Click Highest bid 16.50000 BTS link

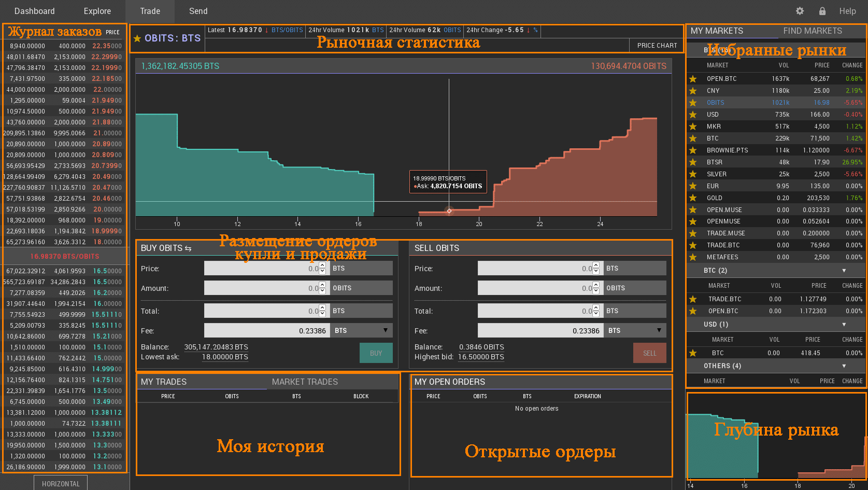[481, 357]
